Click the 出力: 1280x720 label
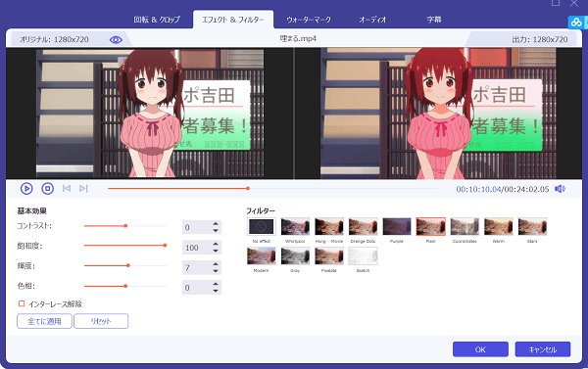 click(x=540, y=39)
